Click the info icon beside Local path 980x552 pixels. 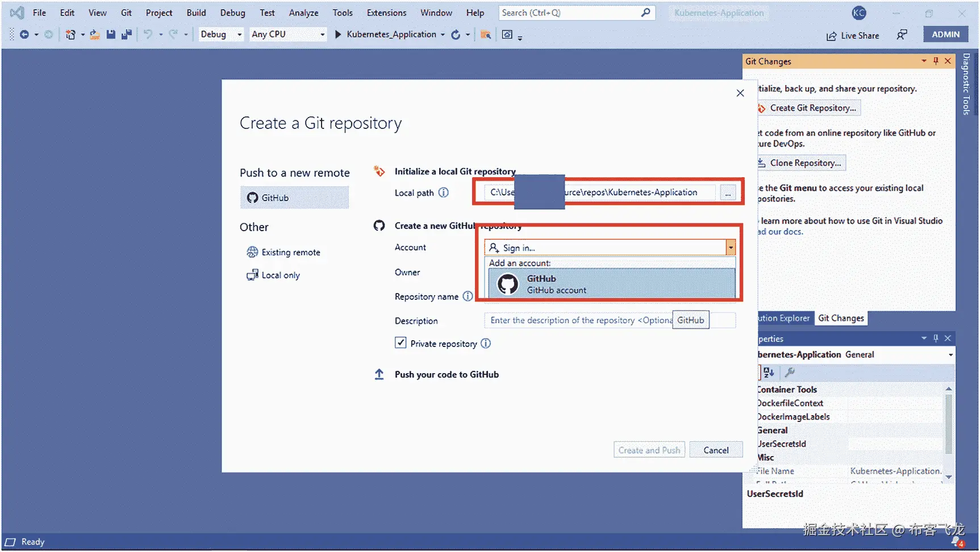coord(444,193)
